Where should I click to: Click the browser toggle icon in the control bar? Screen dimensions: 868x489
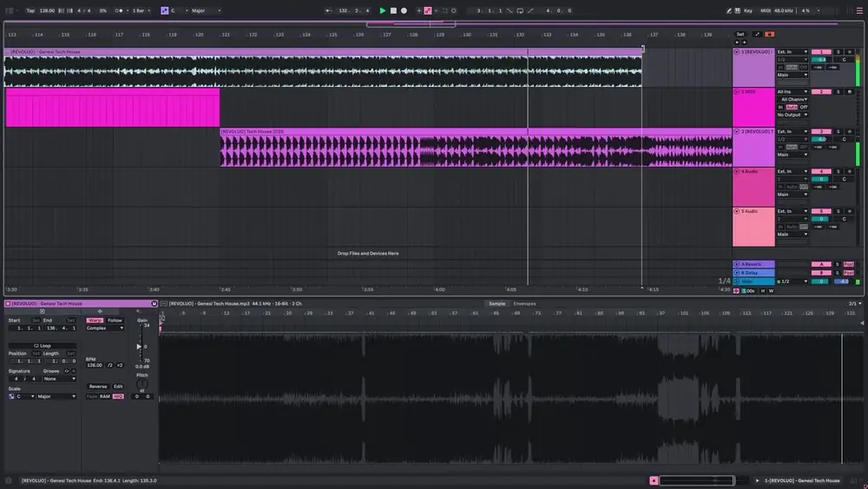10,10
